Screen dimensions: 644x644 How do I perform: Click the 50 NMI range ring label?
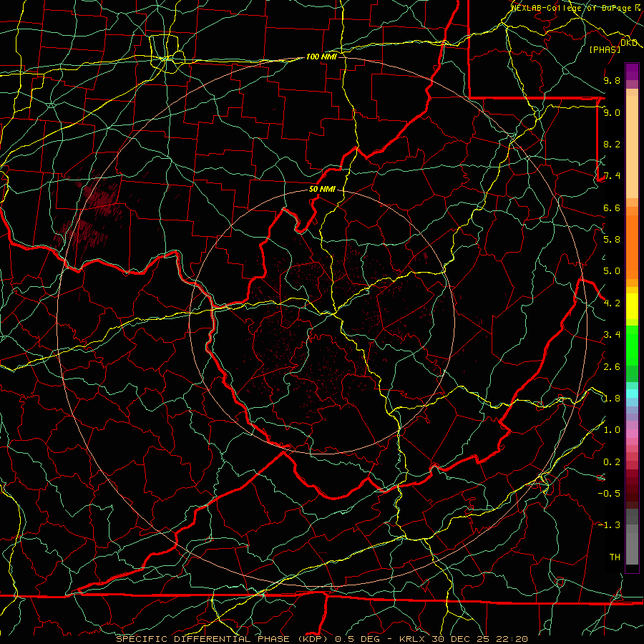pyautogui.click(x=322, y=189)
